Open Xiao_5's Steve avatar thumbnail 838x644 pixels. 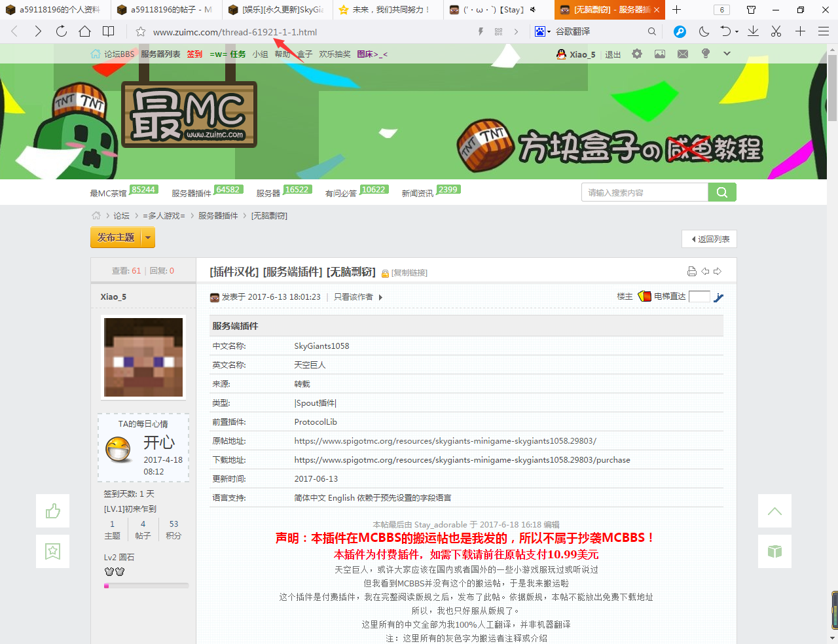tap(143, 357)
